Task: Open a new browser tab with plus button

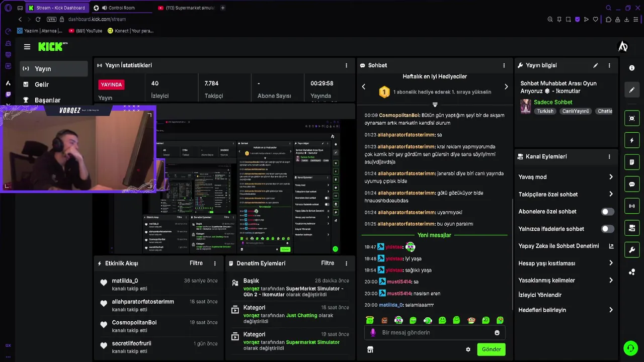Action: [x=223, y=8]
